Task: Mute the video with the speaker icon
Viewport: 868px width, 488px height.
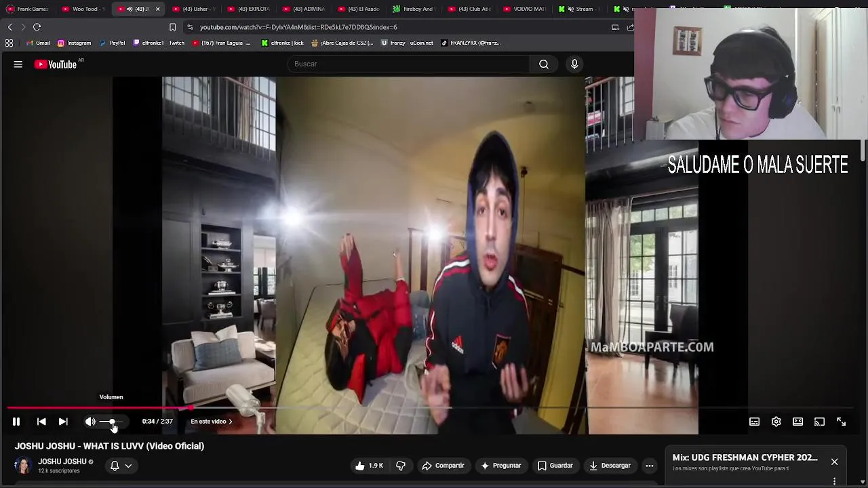Action: [90, 422]
